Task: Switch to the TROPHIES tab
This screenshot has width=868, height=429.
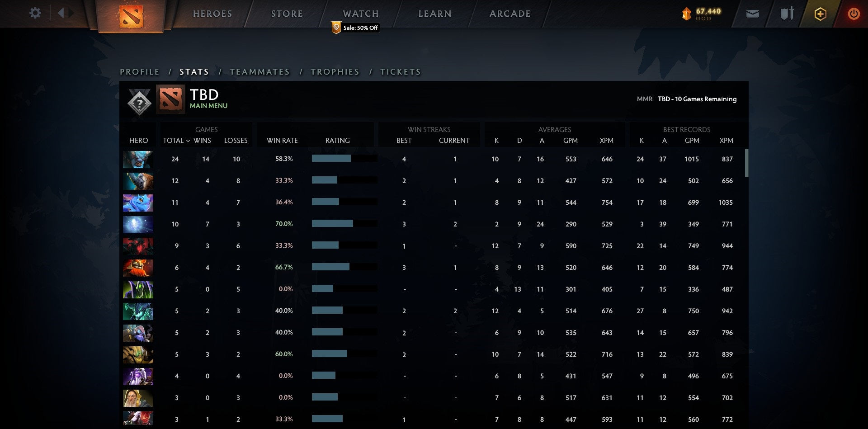Action: [335, 72]
